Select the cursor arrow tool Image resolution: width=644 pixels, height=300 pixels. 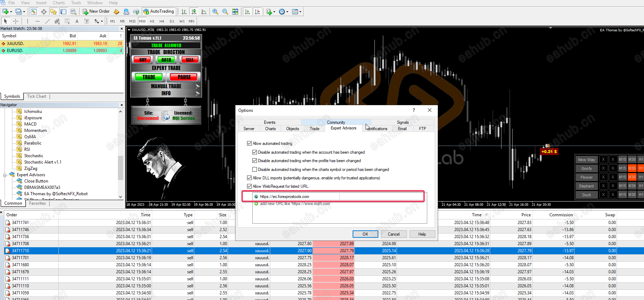(6, 21)
